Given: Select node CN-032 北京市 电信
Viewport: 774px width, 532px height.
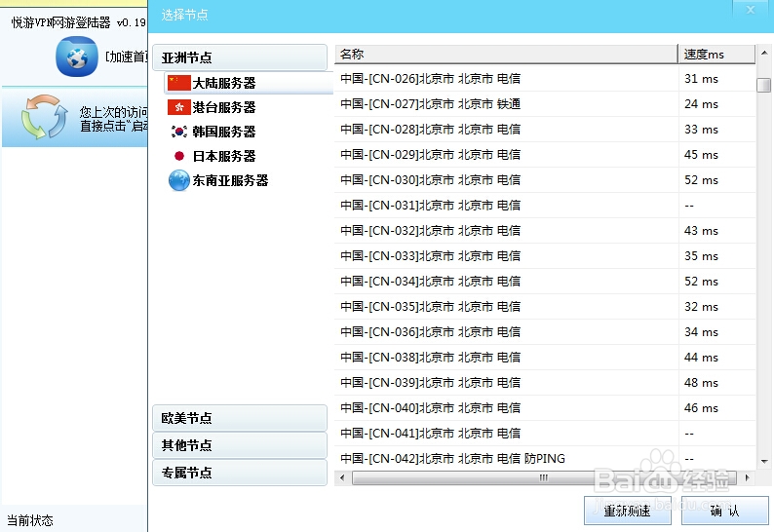Looking at the screenshot, I should pyautogui.click(x=545, y=231).
